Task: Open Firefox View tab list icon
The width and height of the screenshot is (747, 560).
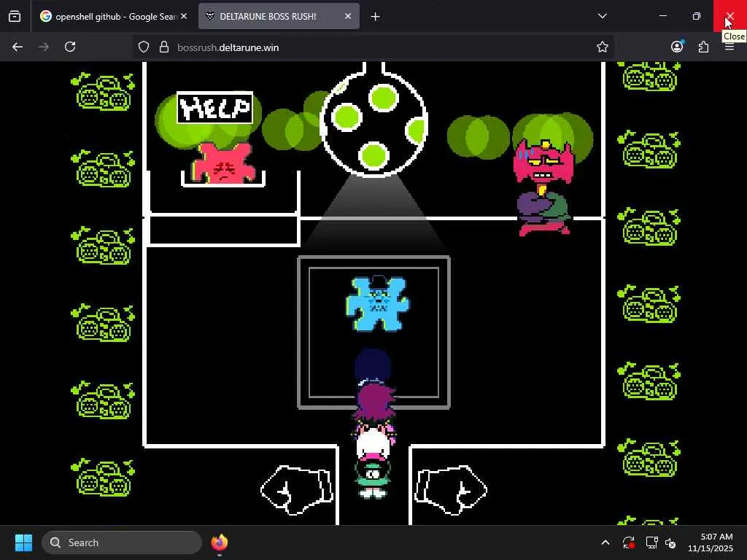Action: click(x=15, y=16)
